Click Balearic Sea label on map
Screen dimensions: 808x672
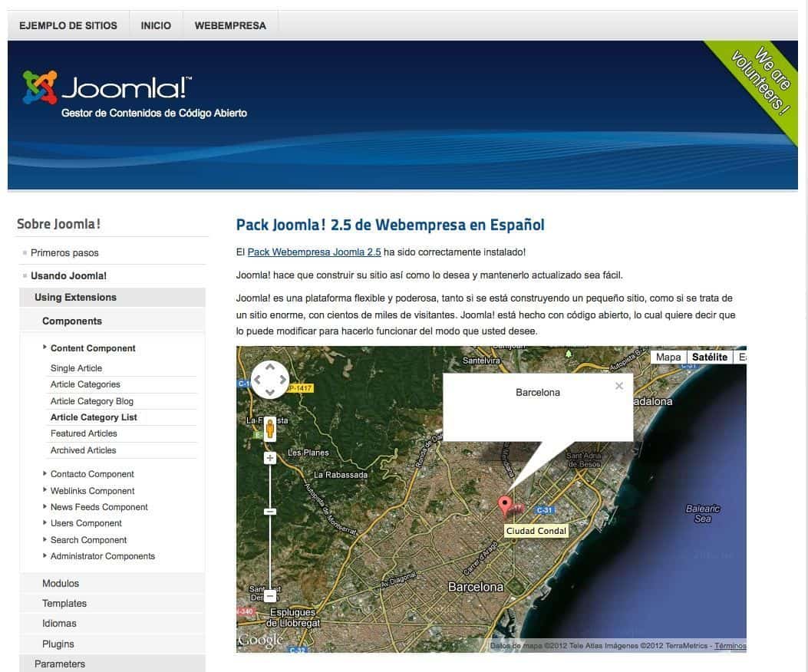tap(703, 514)
